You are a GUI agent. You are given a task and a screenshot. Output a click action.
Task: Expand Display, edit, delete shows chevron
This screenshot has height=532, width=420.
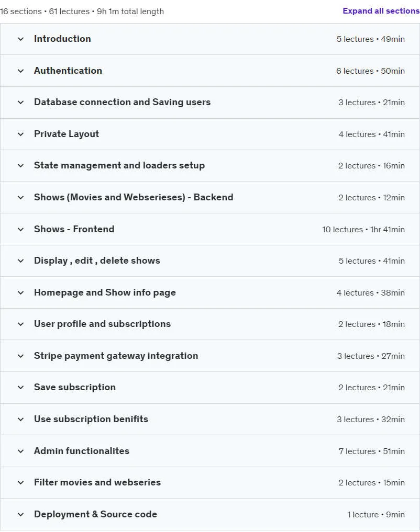point(21,261)
